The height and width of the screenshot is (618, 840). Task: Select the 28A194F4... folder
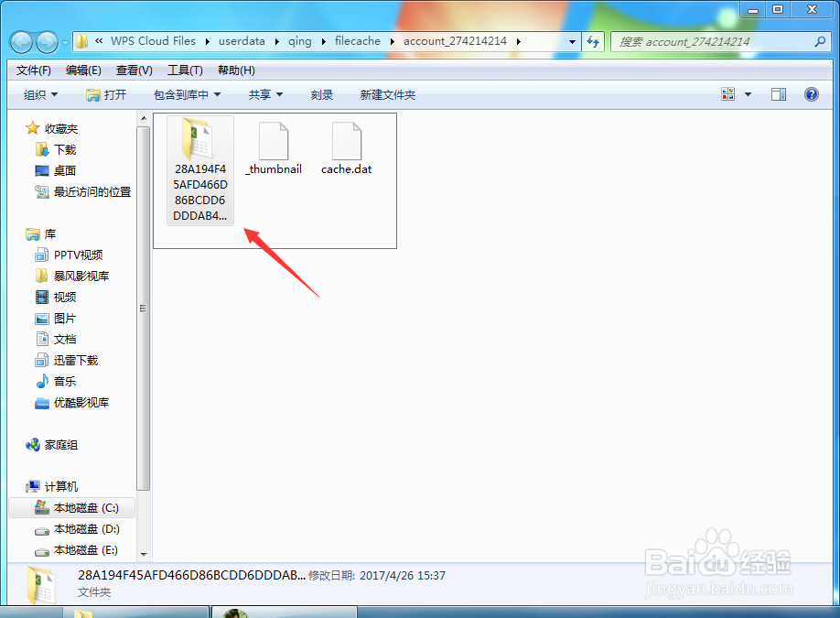pos(199,170)
